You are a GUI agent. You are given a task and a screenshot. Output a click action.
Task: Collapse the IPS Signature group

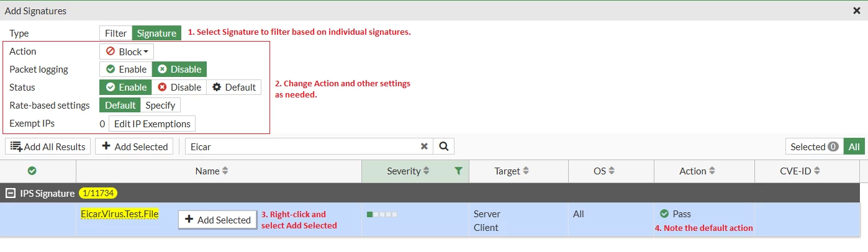11,193
